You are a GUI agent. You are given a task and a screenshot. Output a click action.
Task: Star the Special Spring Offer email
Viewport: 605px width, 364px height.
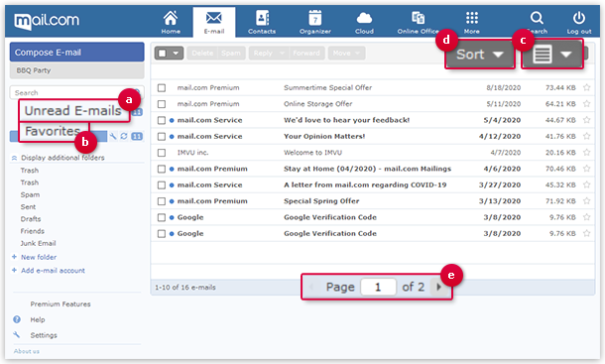coord(586,201)
